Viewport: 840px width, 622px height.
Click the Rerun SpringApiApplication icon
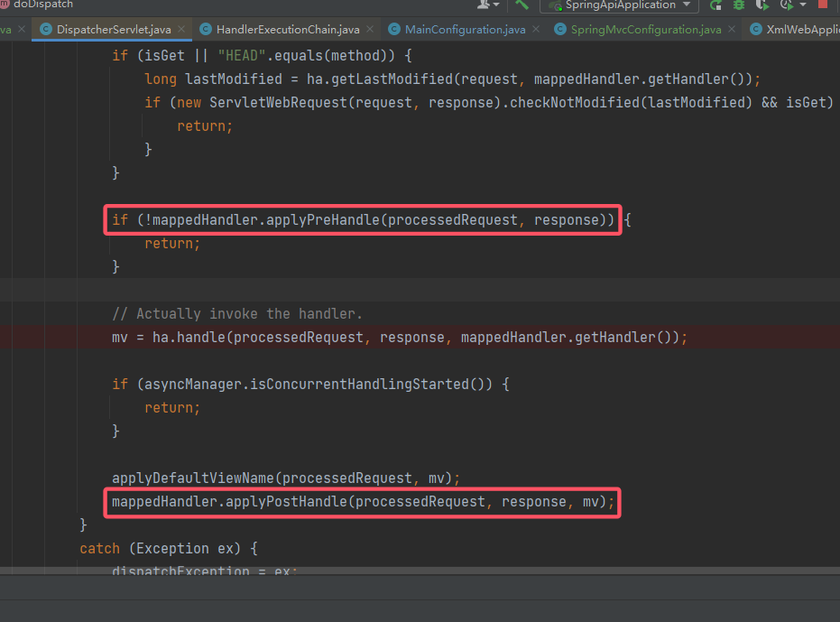(x=716, y=5)
